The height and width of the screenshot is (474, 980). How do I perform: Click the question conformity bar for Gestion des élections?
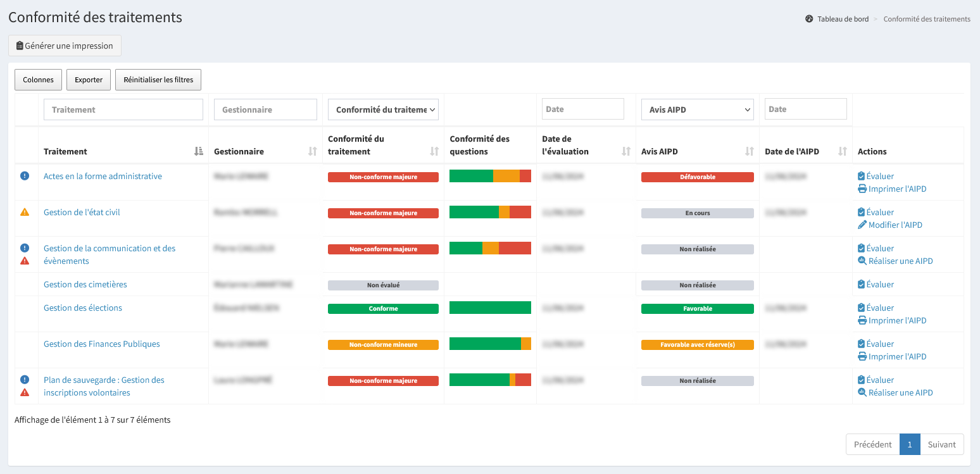coord(490,308)
